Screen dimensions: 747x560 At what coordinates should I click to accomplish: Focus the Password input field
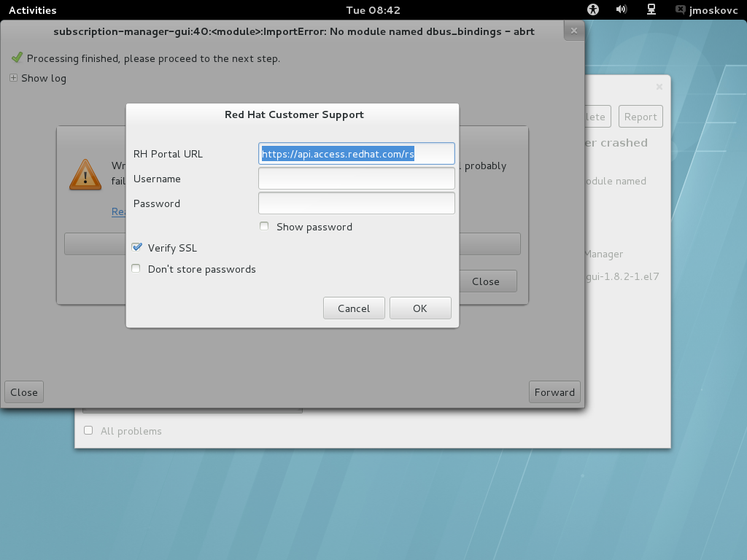coord(356,203)
